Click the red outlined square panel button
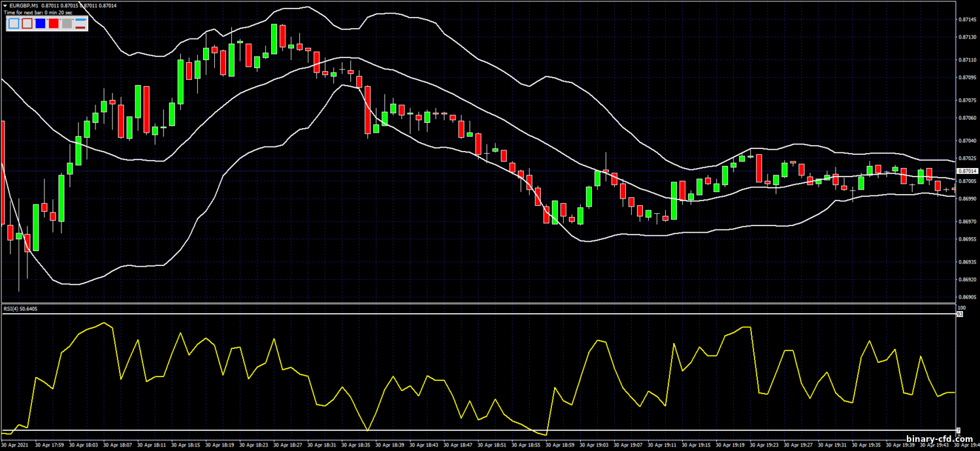 click(x=27, y=24)
